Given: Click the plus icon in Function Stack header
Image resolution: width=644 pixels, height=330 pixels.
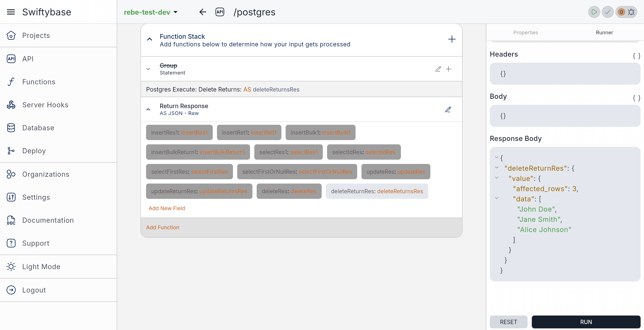Looking at the screenshot, I should 452,39.
